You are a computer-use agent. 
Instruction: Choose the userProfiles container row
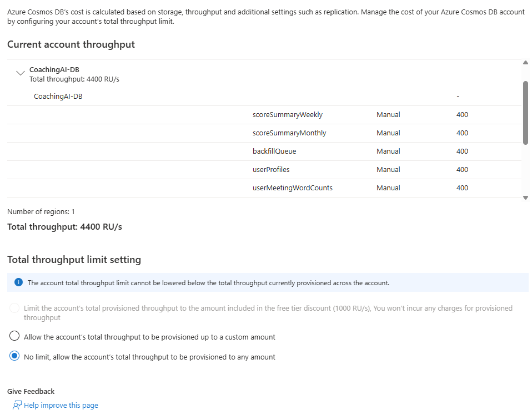[x=271, y=170]
